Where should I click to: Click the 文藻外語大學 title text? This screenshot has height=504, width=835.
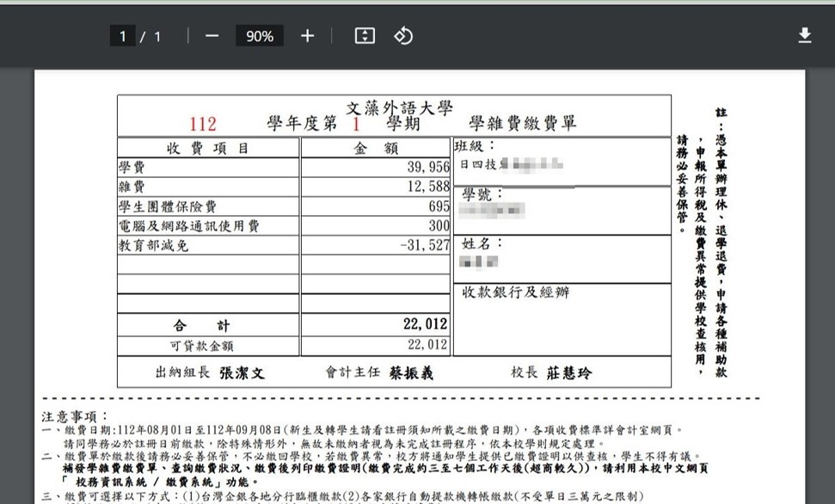coord(399,108)
